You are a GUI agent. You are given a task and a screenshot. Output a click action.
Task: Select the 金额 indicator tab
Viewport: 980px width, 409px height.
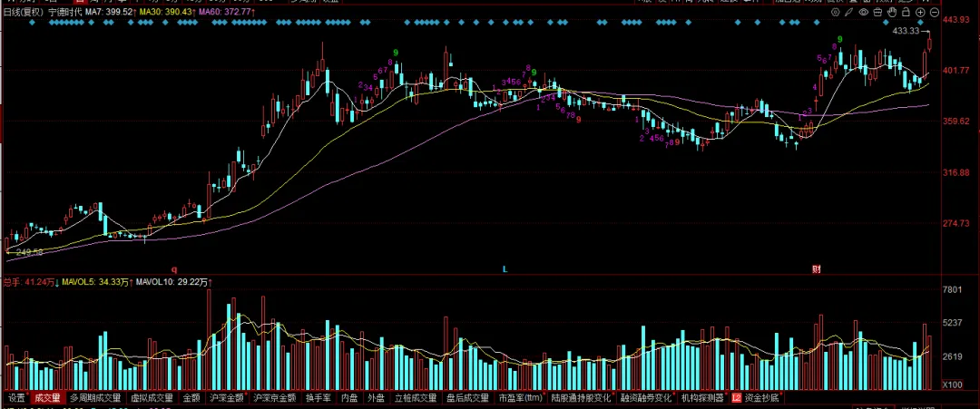191,397
